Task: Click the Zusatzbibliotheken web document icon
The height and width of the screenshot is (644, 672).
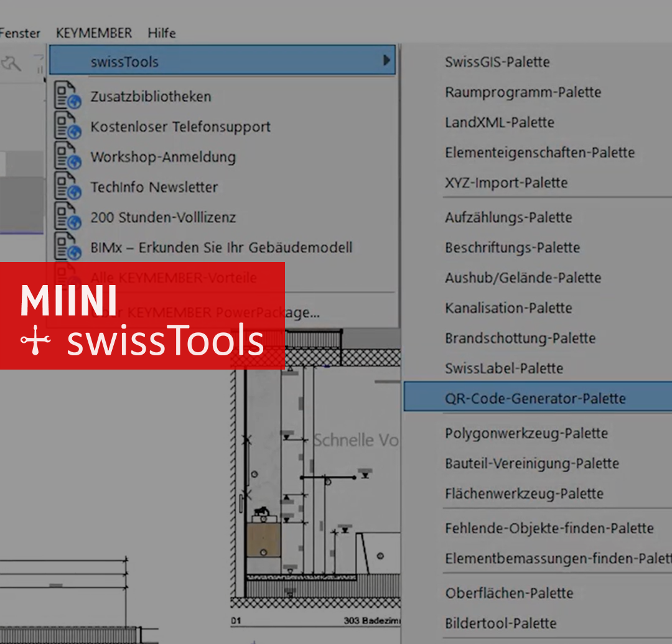Action: coord(67,96)
